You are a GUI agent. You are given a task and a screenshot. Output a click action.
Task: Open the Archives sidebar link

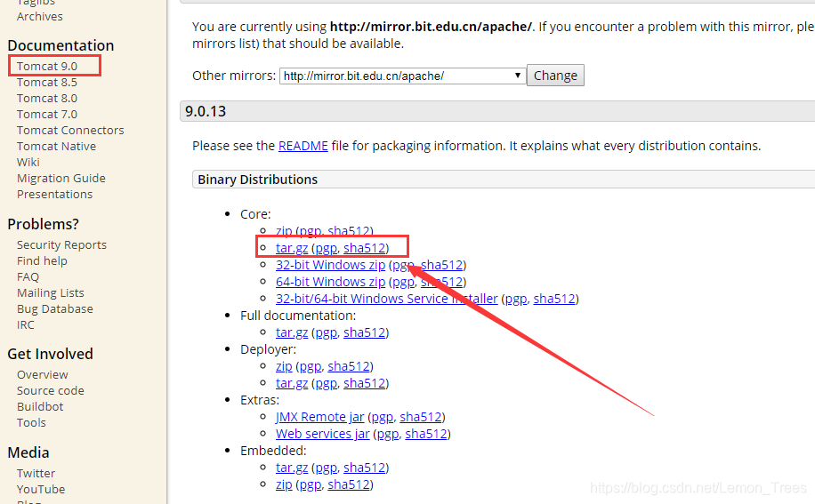tap(39, 17)
